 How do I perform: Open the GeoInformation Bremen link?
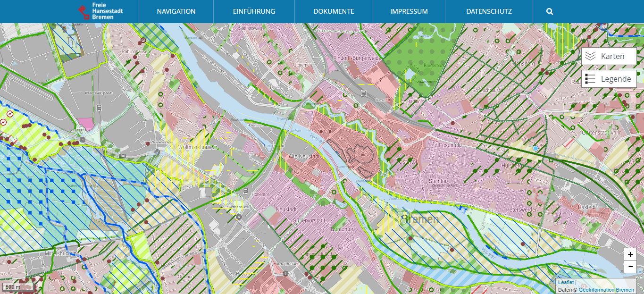coord(606,290)
